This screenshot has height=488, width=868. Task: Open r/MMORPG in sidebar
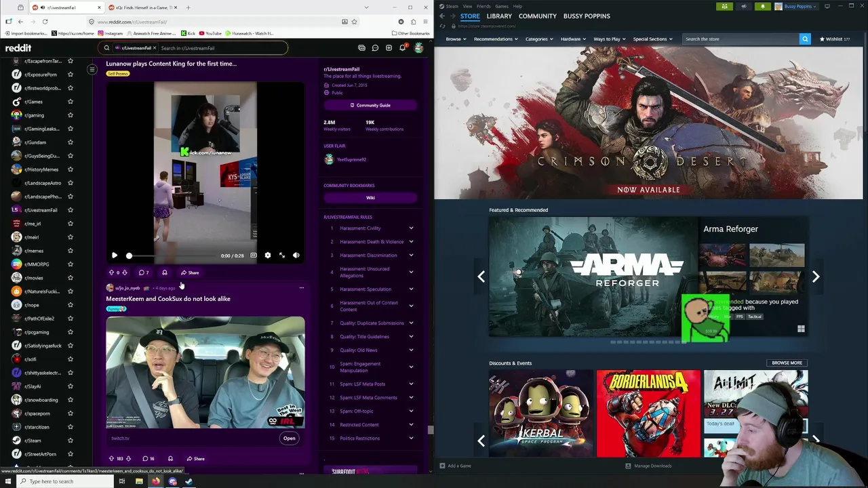click(37, 264)
